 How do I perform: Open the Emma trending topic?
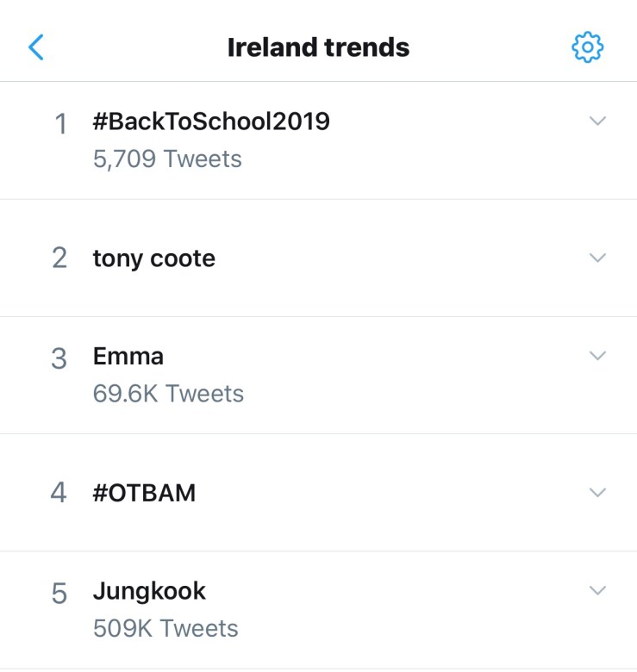tap(128, 356)
